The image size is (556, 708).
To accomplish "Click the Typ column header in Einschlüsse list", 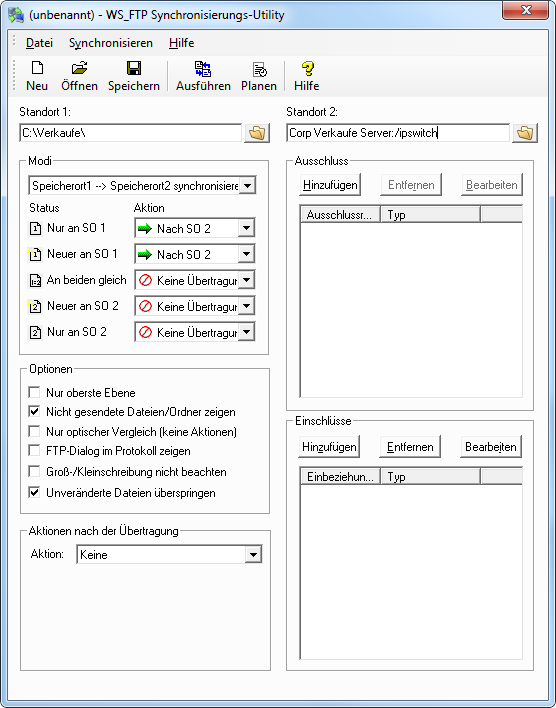I will pos(430,476).
